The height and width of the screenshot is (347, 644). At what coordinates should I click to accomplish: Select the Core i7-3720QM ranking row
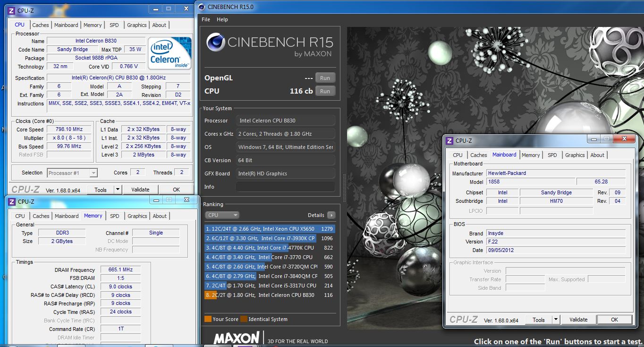[270, 267]
